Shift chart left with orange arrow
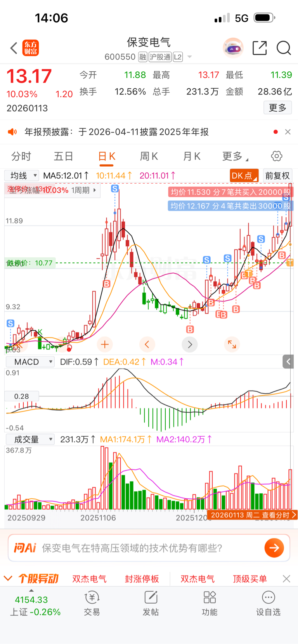 click(x=147, y=344)
